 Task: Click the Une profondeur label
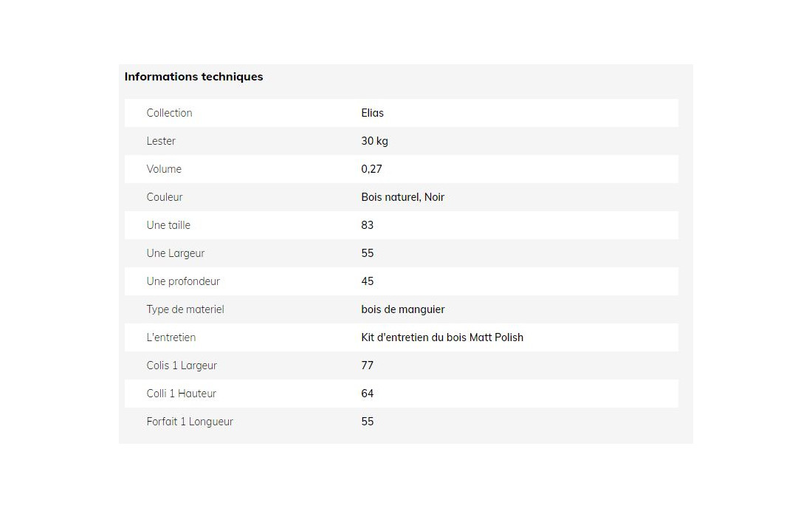coord(183,281)
